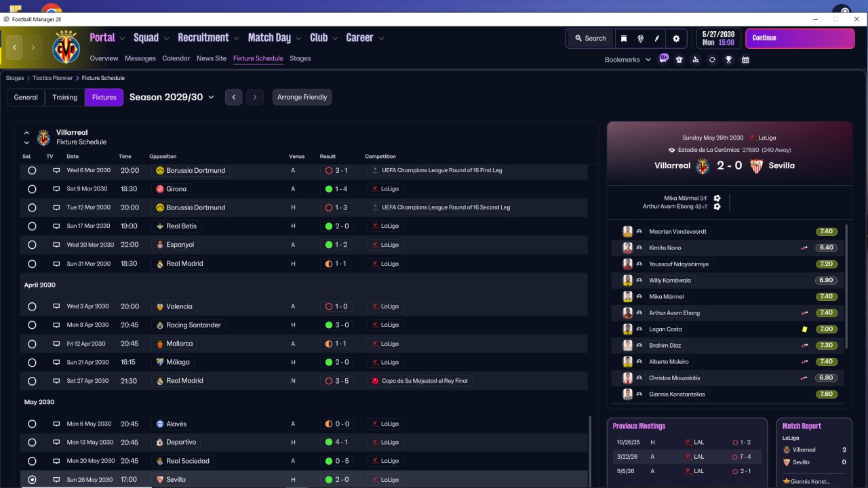Switch to the Training tab
Image resolution: width=868 pixels, height=488 pixels.
[x=65, y=97]
